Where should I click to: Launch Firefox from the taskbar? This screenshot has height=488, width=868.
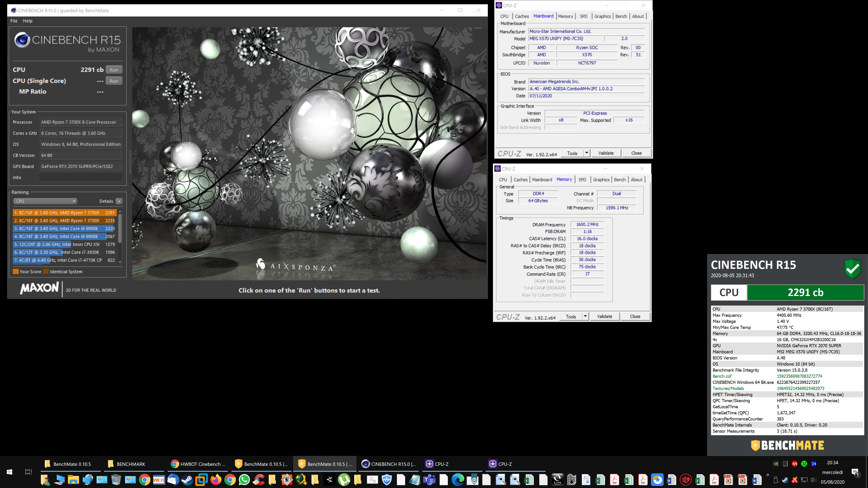click(x=216, y=480)
